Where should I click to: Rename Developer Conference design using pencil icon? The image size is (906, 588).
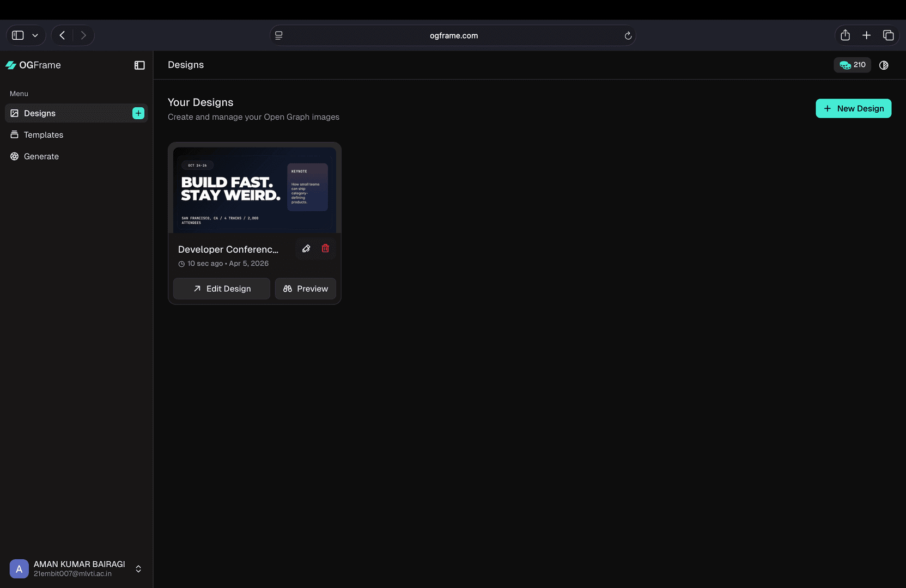pyautogui.click(x=306, y=249)
